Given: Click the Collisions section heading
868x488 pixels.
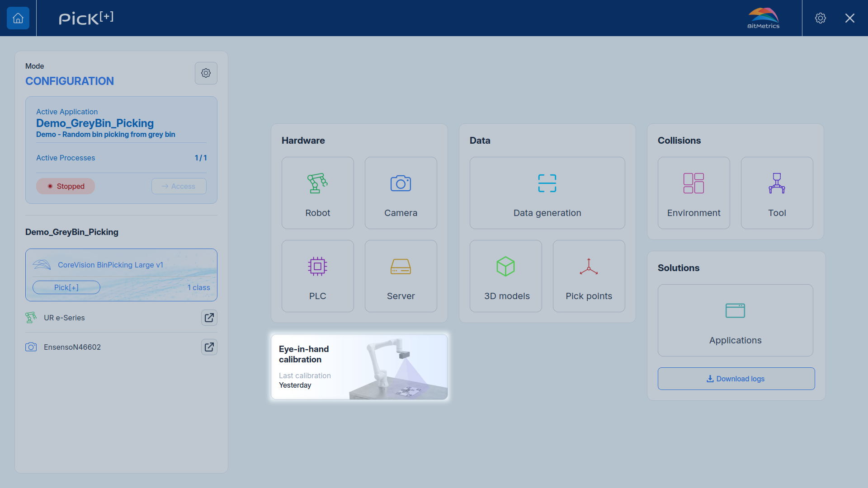Looking at the screenshot, I should [x=679, y=141].
